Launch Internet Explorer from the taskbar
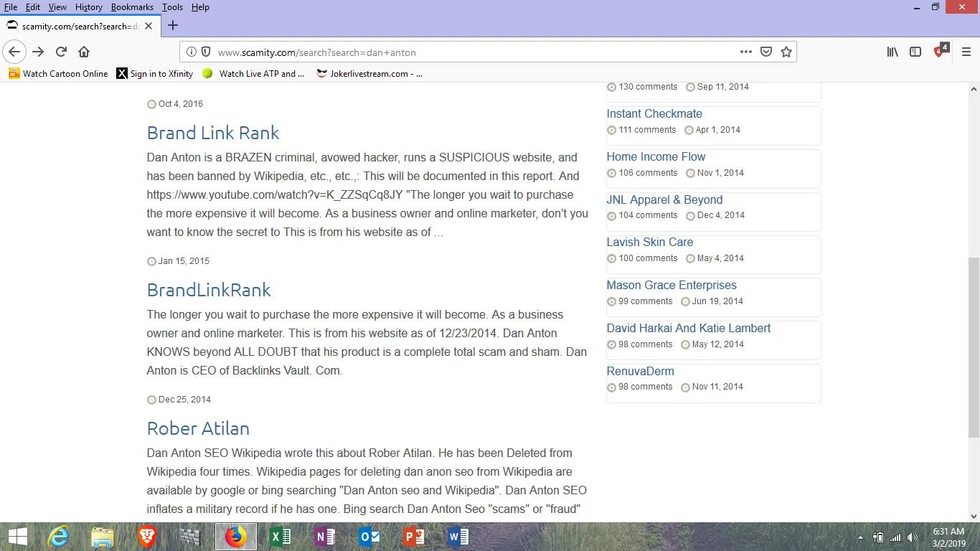 point(57,537)
